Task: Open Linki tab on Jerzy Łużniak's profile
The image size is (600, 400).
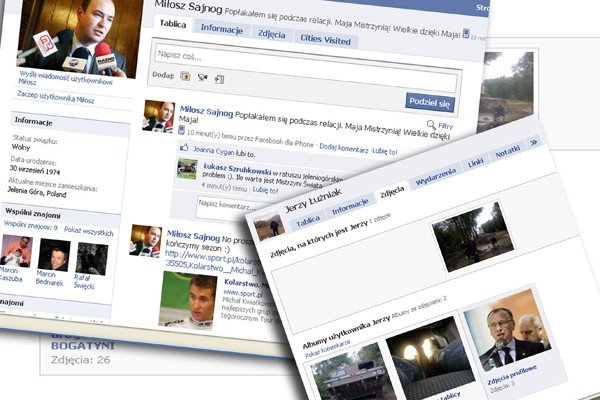Action: click(475, 163)
